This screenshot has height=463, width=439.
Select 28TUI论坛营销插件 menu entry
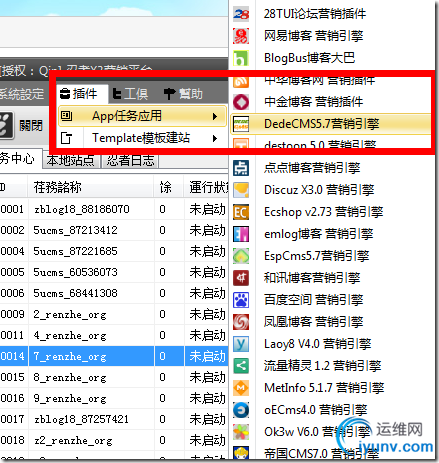coord(315,14)
